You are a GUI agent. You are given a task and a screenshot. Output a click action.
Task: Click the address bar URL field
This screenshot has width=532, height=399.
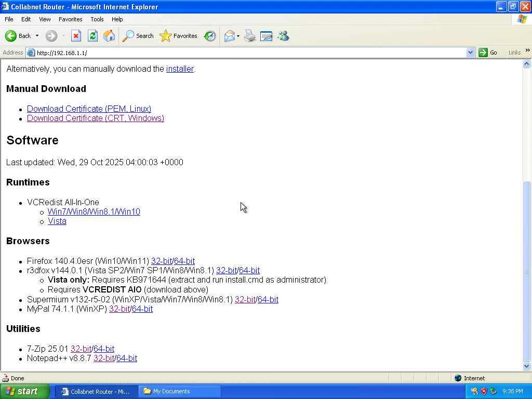pyautogui.click(x=251, y=52)
